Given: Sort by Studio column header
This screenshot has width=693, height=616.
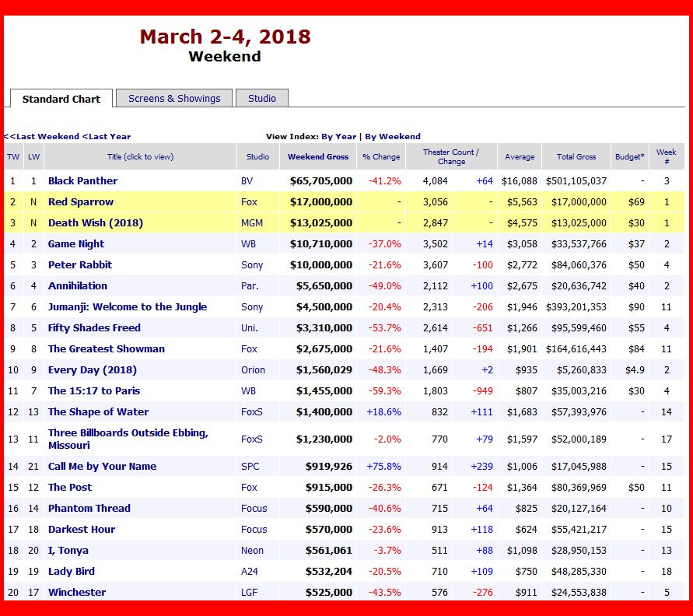Looking at the screenshot, I should pyautogui.click(x=257, y=156).
